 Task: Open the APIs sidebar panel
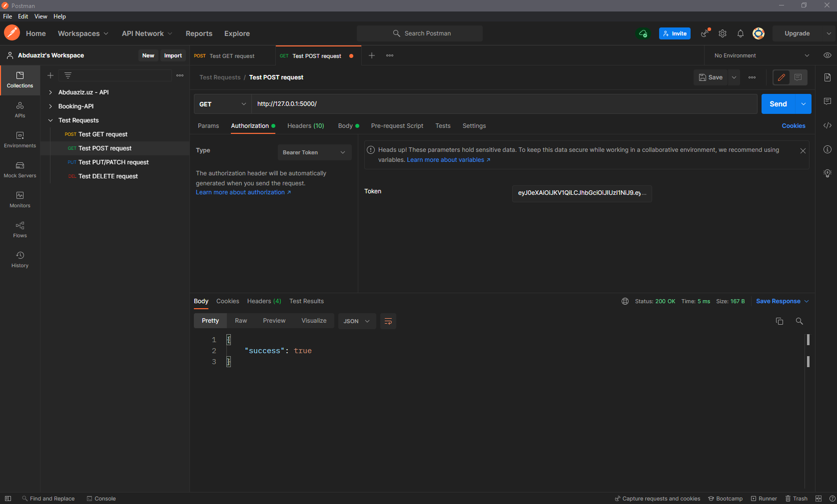pos(20,110)
